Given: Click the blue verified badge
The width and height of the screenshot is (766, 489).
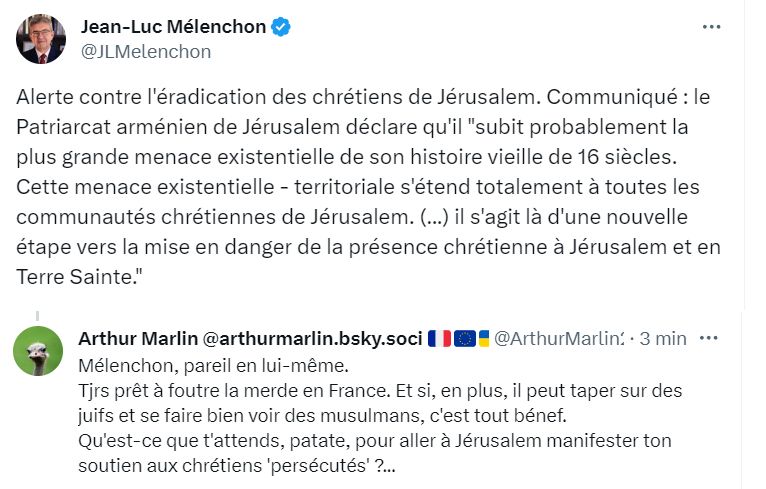Looking at the screenshot, I should (x=283, y=28).
